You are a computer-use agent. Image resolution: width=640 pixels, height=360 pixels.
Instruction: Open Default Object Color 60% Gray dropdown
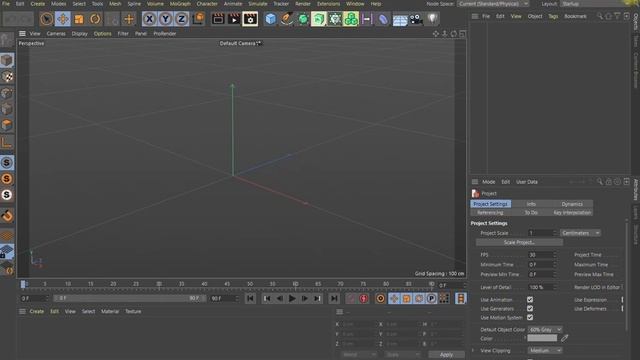point(545,329)
